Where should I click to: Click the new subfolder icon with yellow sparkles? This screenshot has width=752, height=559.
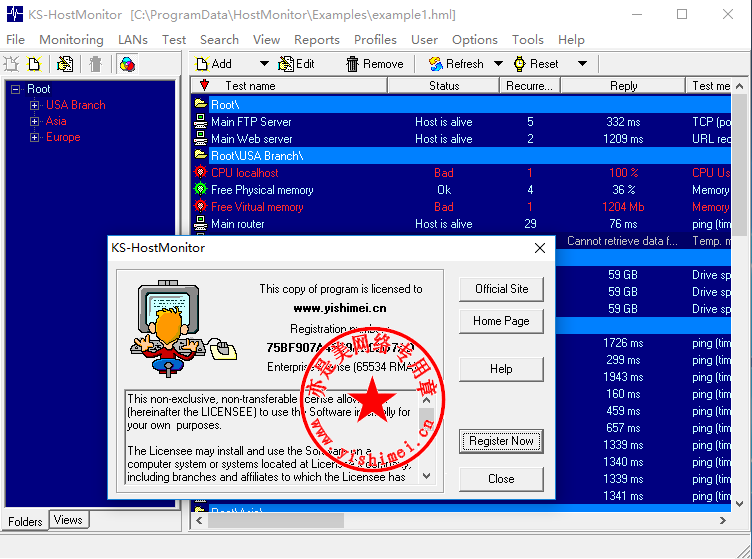[34, 64]
